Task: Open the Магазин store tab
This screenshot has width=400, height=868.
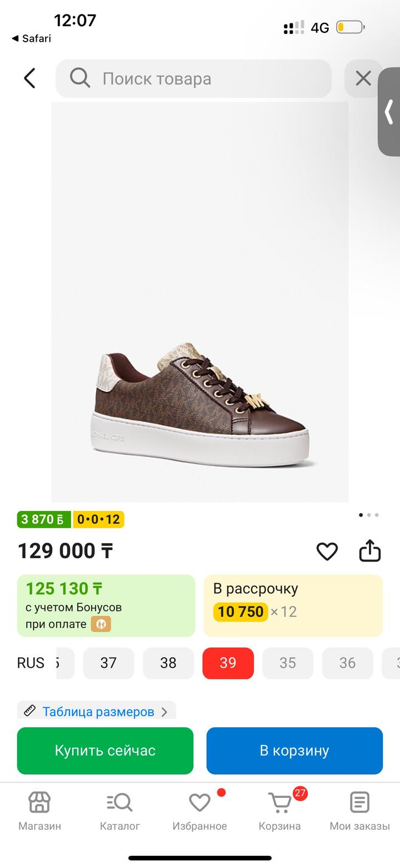Action: point(39,811)
